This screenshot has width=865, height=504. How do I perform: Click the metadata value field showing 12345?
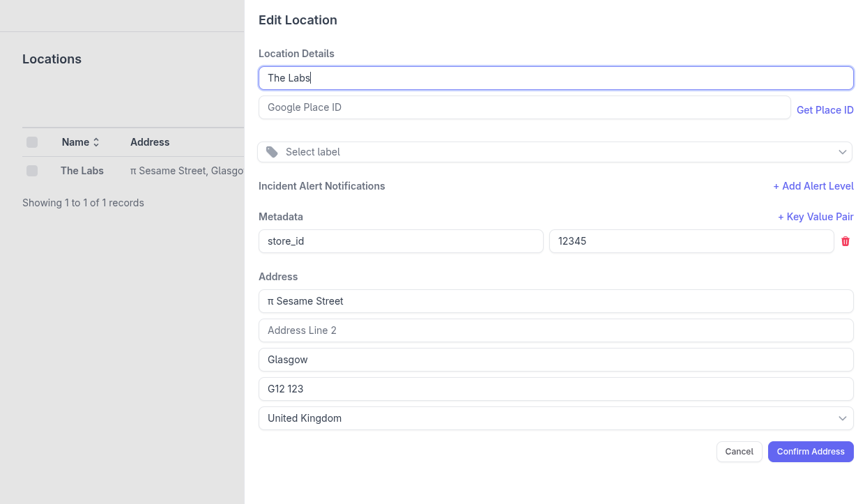[x=691, y=240]
